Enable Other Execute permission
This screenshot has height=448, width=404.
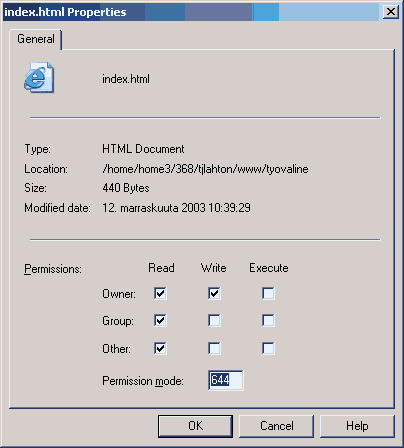[268, 349]
